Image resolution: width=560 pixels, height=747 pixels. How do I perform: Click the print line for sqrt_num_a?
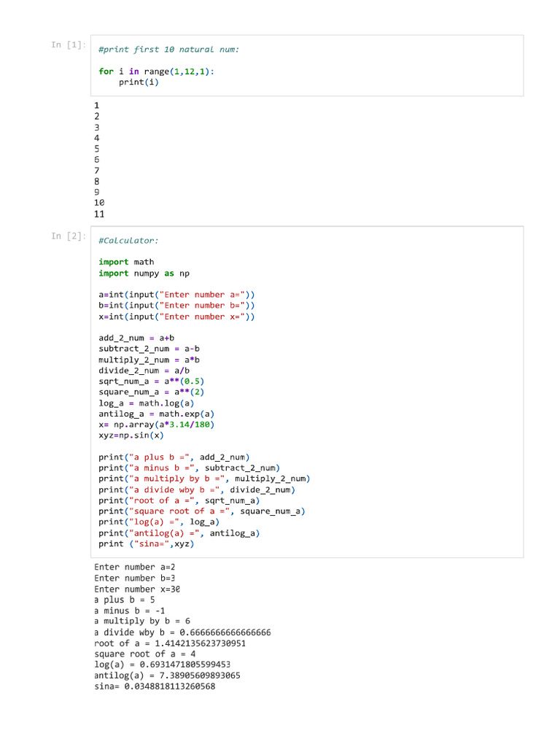[x=179, y=500]
